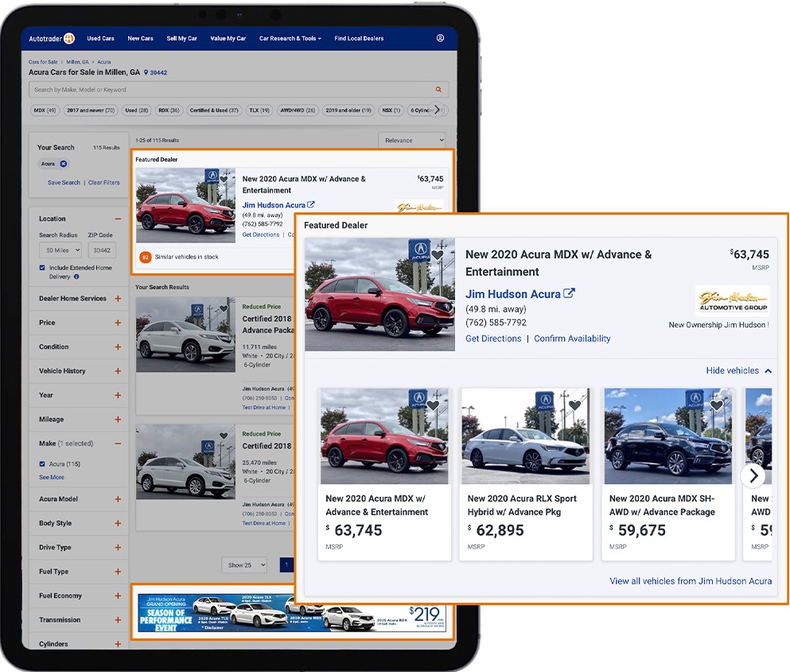The height and width of the screenshot is (672, 790).
Task: Remove the Acura filter tag
Action: point(64,164)
